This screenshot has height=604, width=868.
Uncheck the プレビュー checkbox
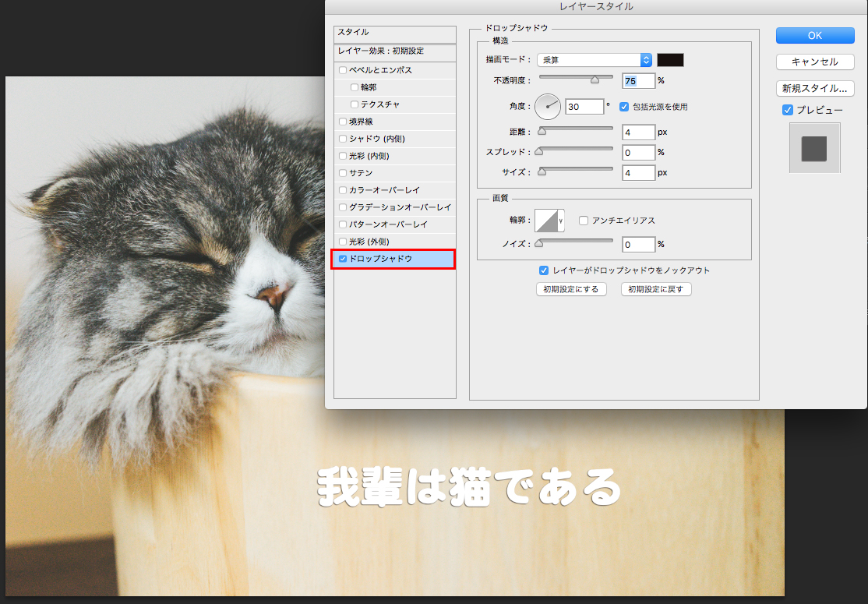[788, 111]
